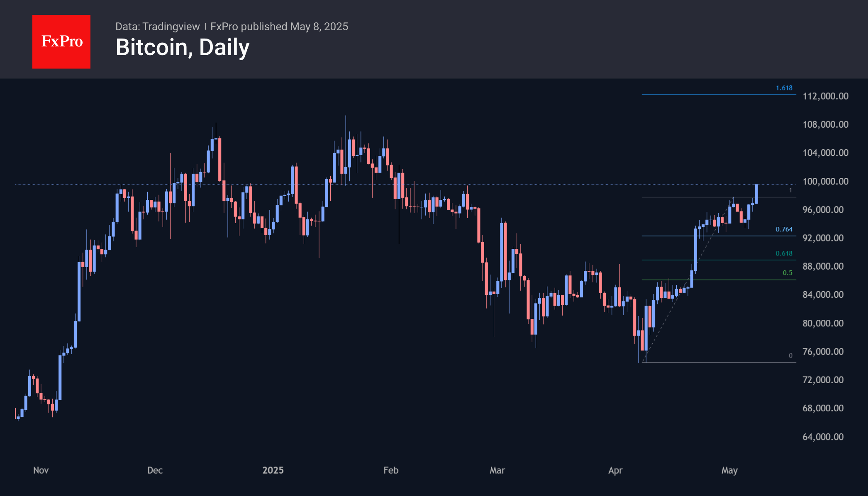Select the 0.618 Fibonacci level label
Viewport: 868px width, 496px height.
(x=784, y=253)
